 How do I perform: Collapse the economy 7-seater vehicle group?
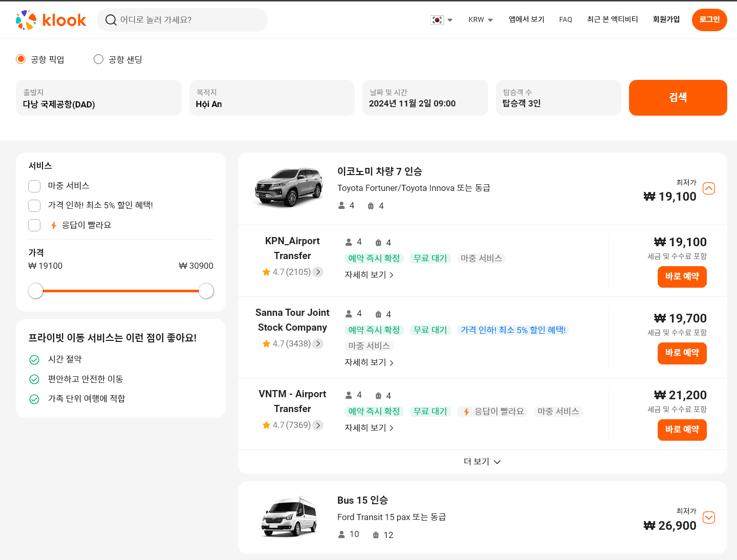click(x=709, y=188)
